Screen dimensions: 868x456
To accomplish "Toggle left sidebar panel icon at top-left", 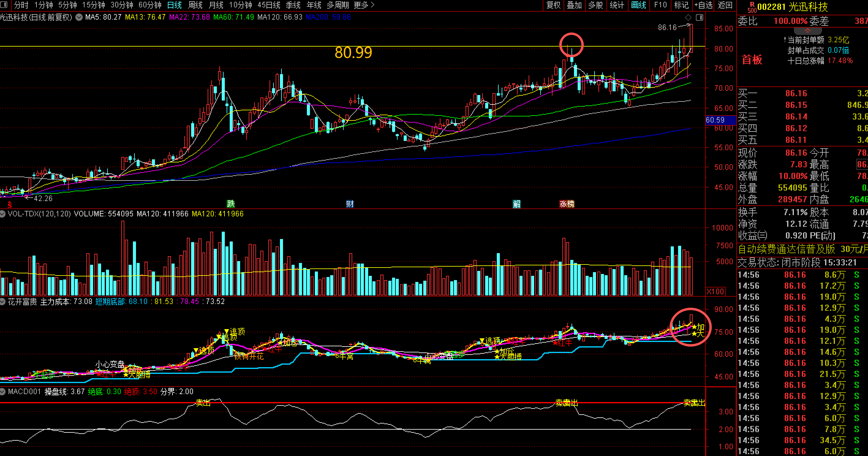I will click(4, 5).
